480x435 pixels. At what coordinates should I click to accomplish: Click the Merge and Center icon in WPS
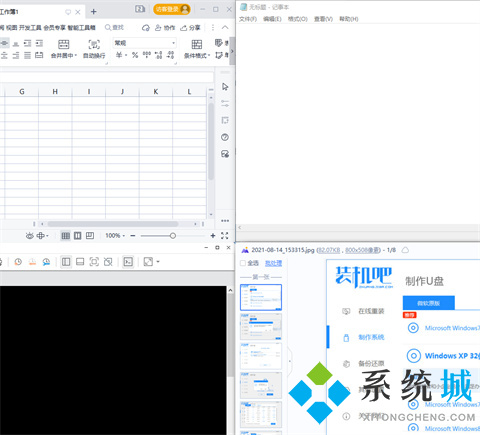(x=63, y=44)
